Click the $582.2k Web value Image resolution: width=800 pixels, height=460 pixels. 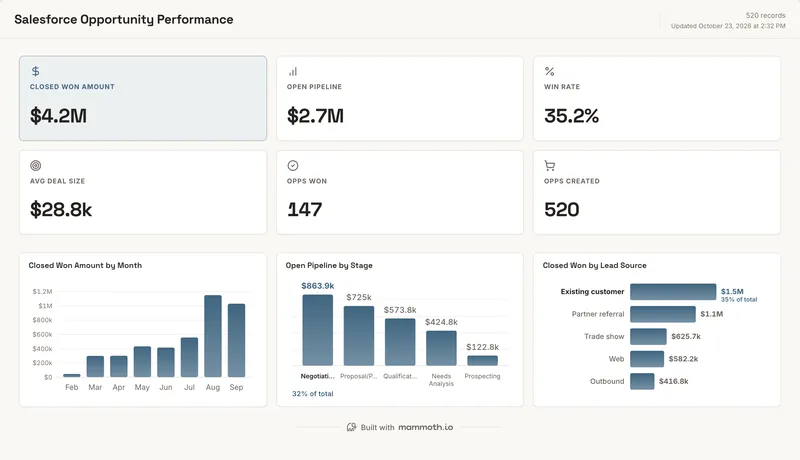(684, 359)
